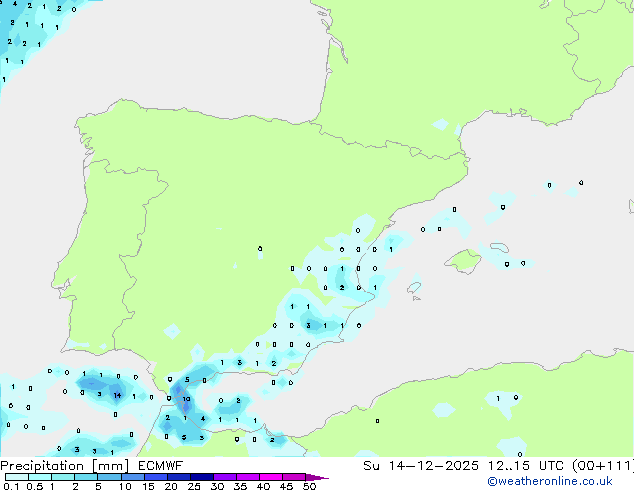Click the purple arrow tip beyond 50 in legend

[x=317, y=477]
